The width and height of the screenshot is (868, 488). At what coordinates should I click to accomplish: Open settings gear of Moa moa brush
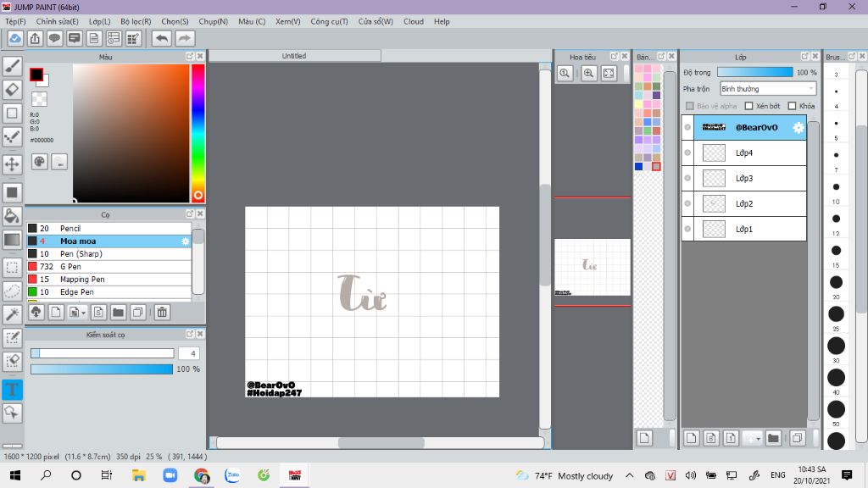185,241
